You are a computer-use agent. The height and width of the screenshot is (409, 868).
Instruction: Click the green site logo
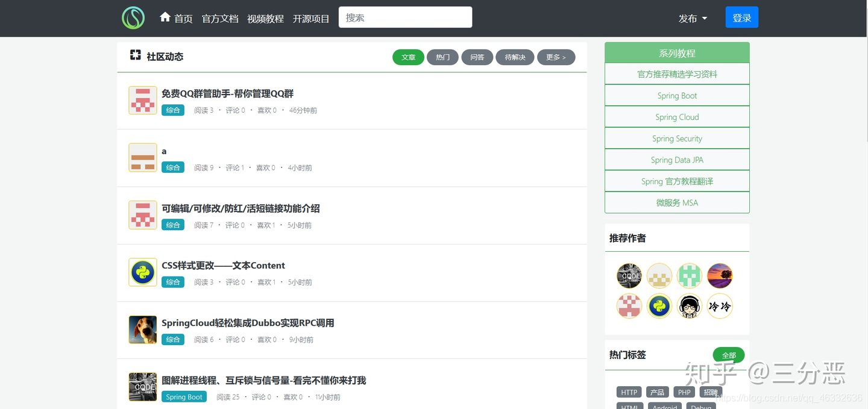tap(133, 17)
